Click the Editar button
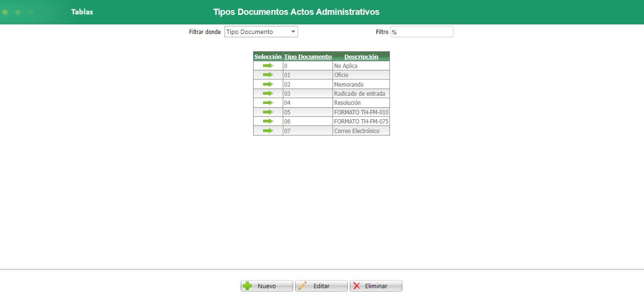The image size is (644, 304). (321, 286)
